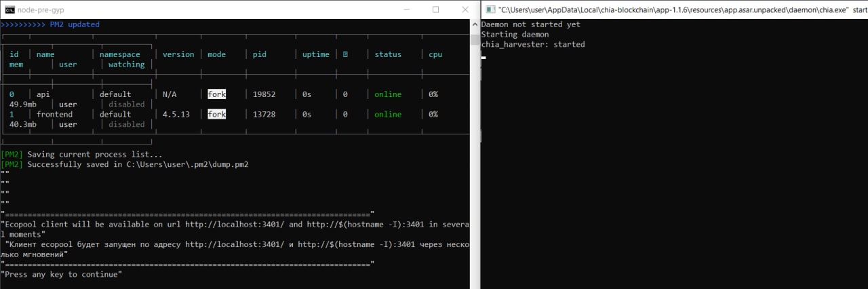Click pid value 13728
The image size is (868, 289).
264,115
